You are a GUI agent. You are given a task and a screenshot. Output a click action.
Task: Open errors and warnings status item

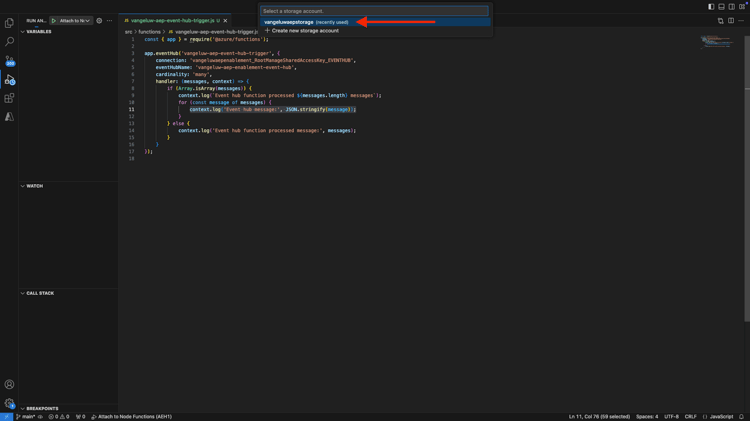coord(59,417)
